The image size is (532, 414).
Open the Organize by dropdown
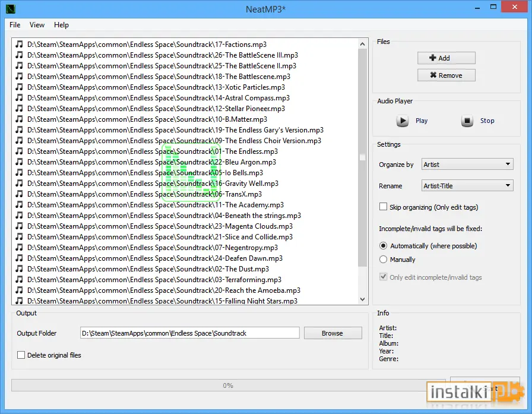(x=467, y=165)
